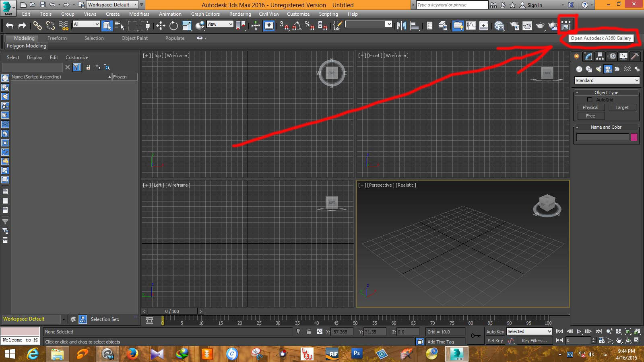Switch to the Utilities hammer panel
Image resolution: width=644 pixels, height=362 pixels.
tap(635, 56)
